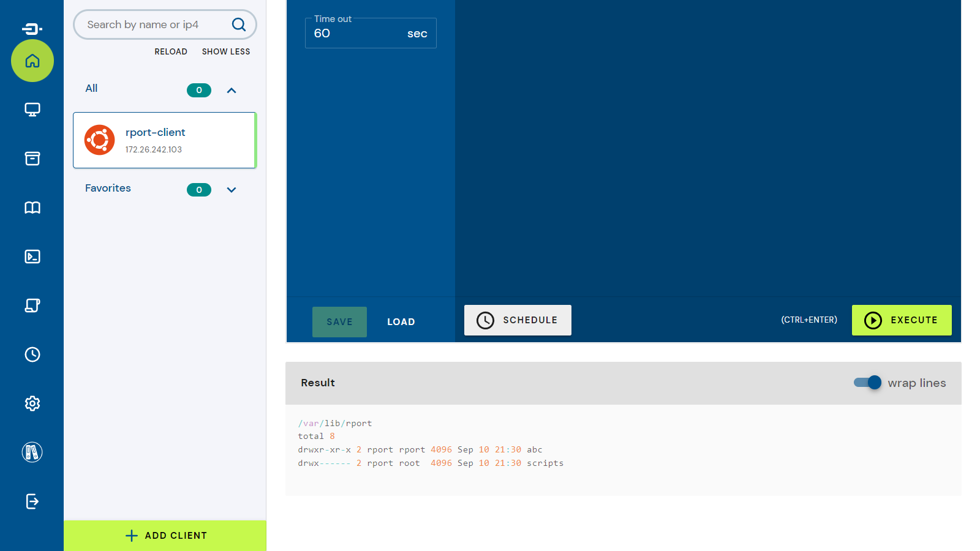Click LOAD to load a saved command
Image resolution: width=980 pixels, height=551 pixels.
tap(401, 322)
